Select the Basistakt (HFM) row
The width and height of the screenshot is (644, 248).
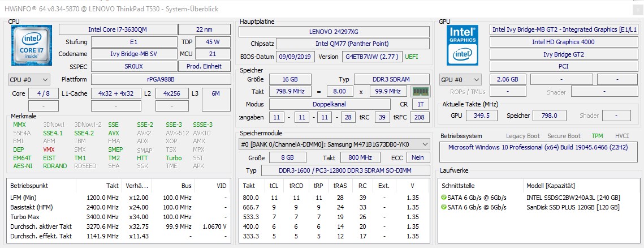tap(118, 207)
